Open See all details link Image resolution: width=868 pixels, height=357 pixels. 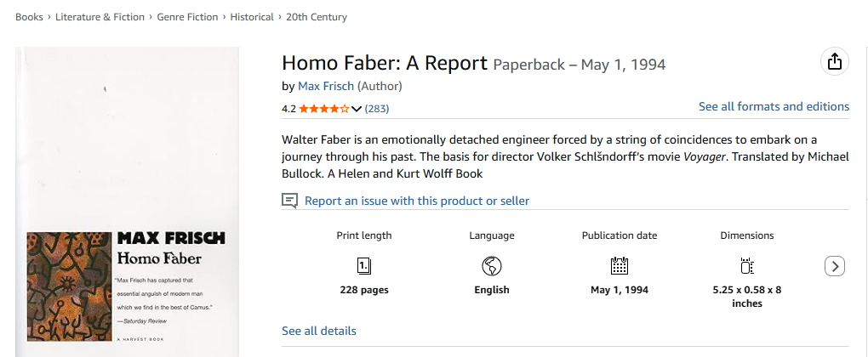tap(319, 331)
